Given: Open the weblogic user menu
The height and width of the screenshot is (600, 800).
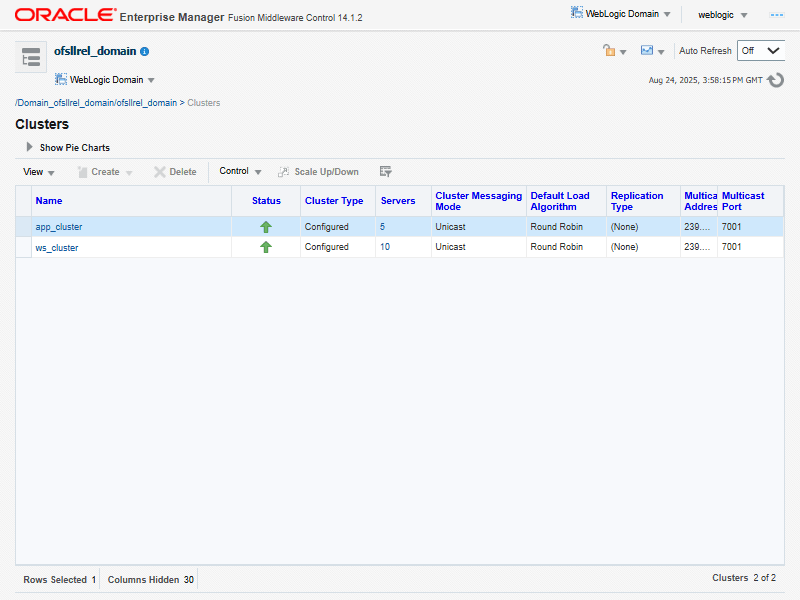Looking at the screenshot, I should click(x=722, y=15).
